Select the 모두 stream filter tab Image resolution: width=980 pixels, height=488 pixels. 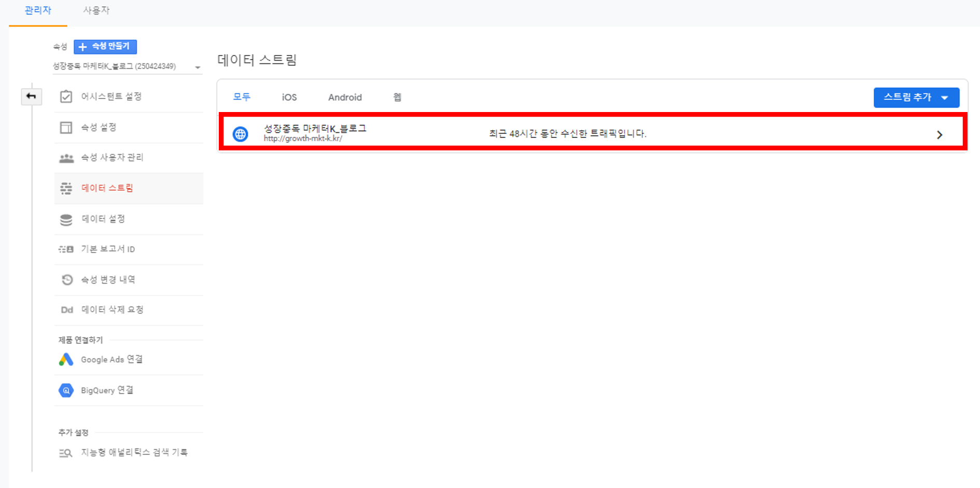tap(242, 97)
